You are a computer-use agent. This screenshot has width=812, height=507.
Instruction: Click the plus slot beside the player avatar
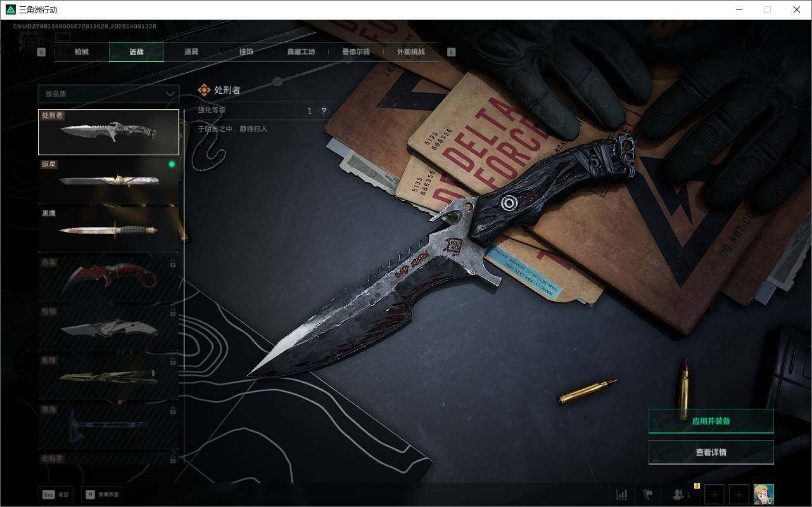coord(739,494)
